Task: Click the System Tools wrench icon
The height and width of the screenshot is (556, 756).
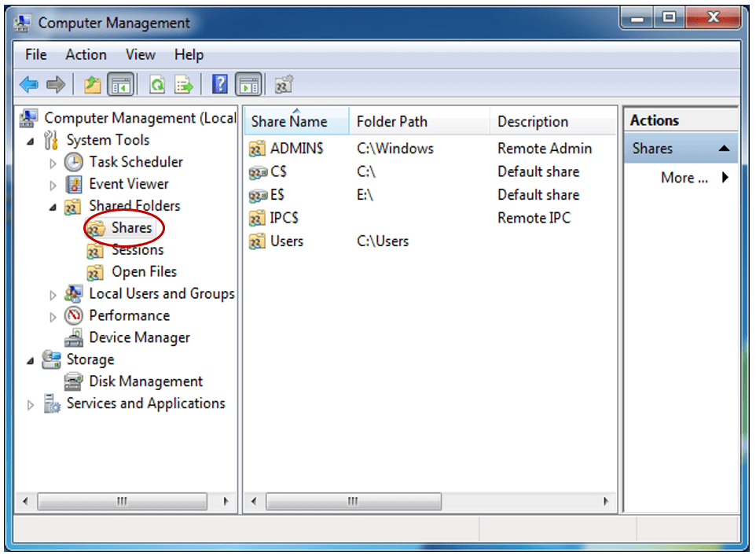Action: pyautogui.click(x=50, y=140)
